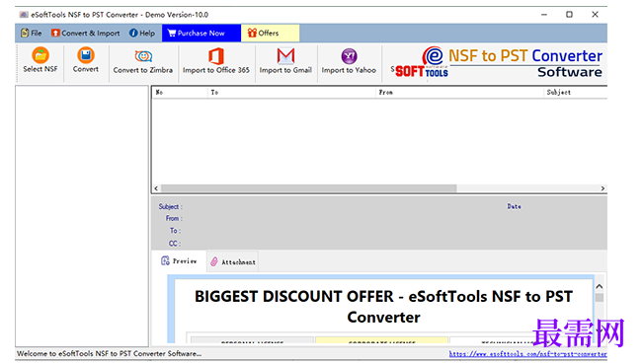Click the BIGGEST DISCOUNT OFFER heading

point(383,307)
